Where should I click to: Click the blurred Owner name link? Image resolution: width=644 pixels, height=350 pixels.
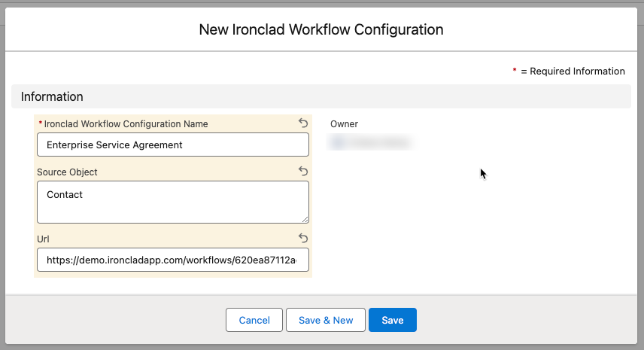(x=371, y=142)
